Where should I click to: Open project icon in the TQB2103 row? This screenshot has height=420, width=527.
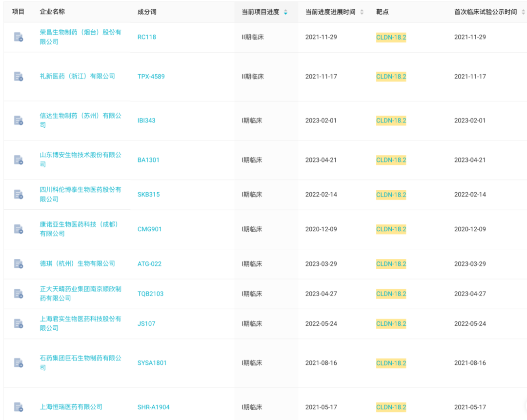click(19, 294)
